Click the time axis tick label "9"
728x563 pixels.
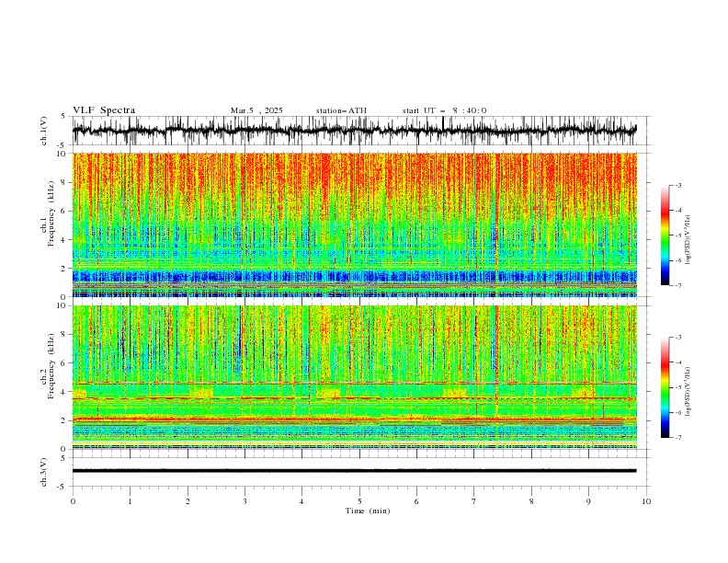(588, 501)
